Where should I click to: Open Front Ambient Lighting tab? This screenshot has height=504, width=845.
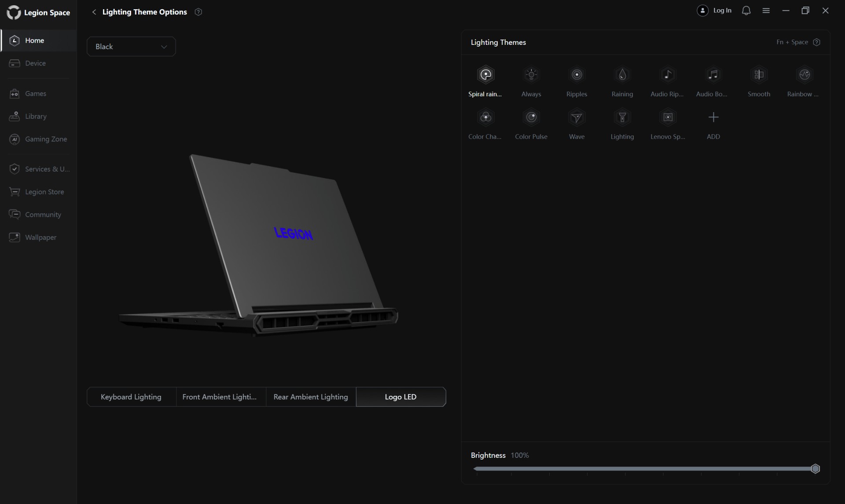point(220,397)
